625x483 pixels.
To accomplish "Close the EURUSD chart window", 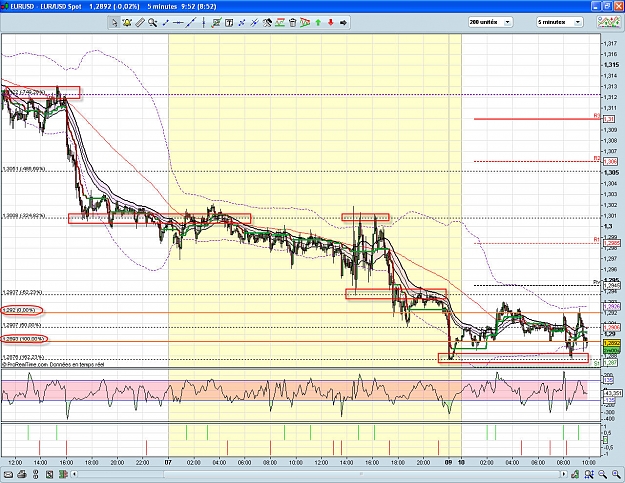I will coord(617,6).
